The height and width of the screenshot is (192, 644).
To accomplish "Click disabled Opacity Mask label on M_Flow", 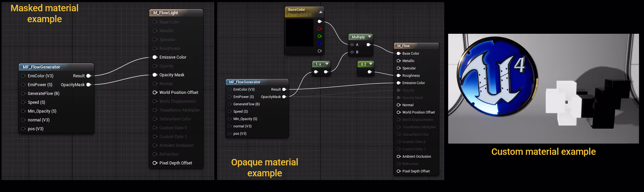I will point(413,98).
